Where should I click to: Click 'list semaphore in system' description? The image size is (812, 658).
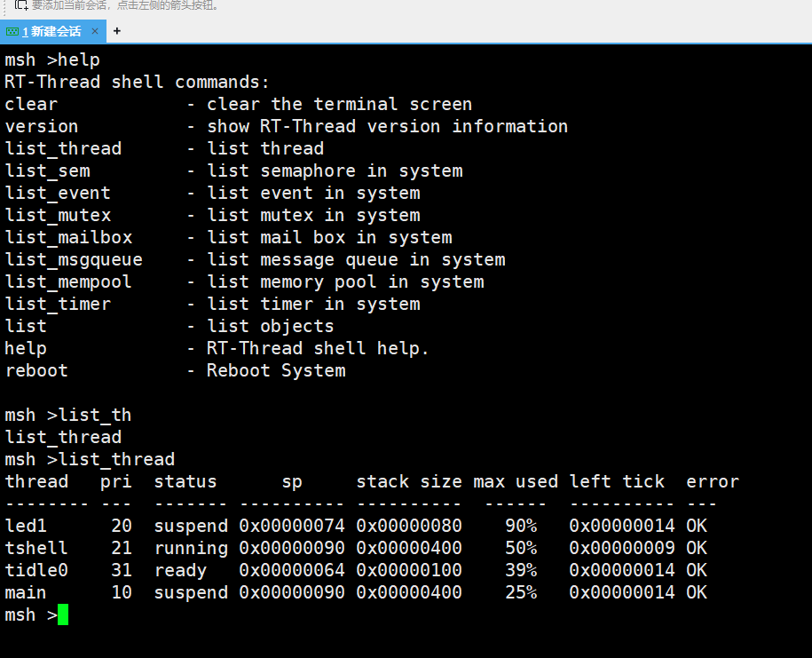(x=335, y=171)
